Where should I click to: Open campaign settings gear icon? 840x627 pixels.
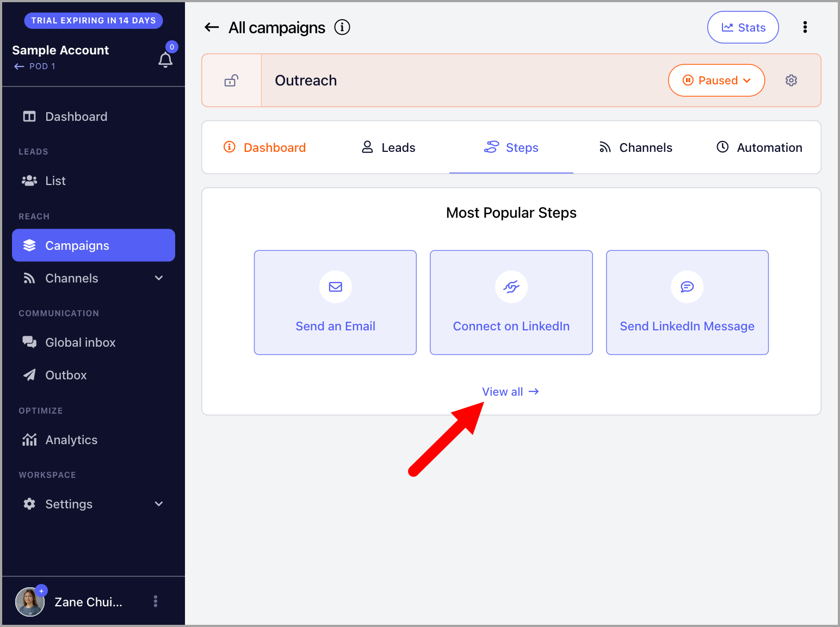point(791,81)
